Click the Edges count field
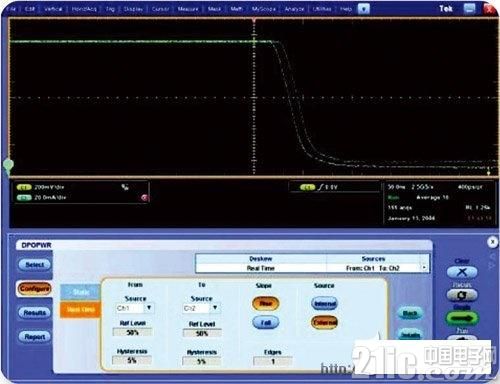Screen dimensions: 500x384 [x=273, y=361]
